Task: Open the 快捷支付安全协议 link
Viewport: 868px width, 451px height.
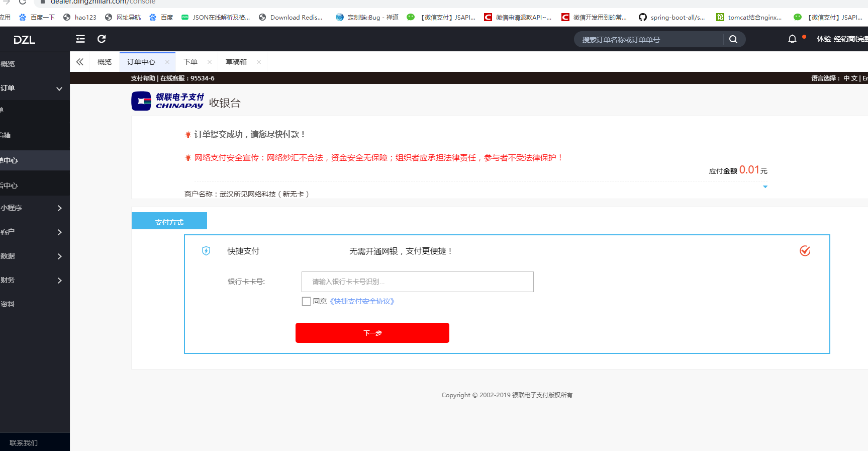Action: click(362, 301)
